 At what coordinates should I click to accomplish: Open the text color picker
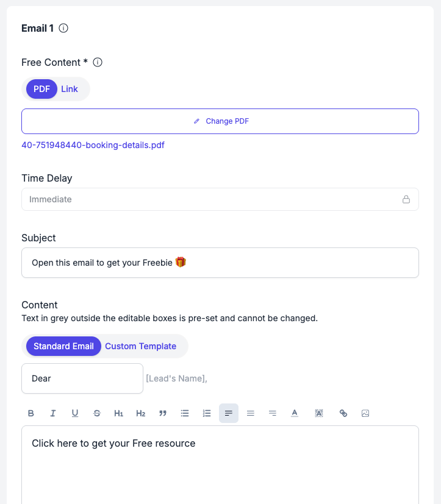tap(295, 413)
